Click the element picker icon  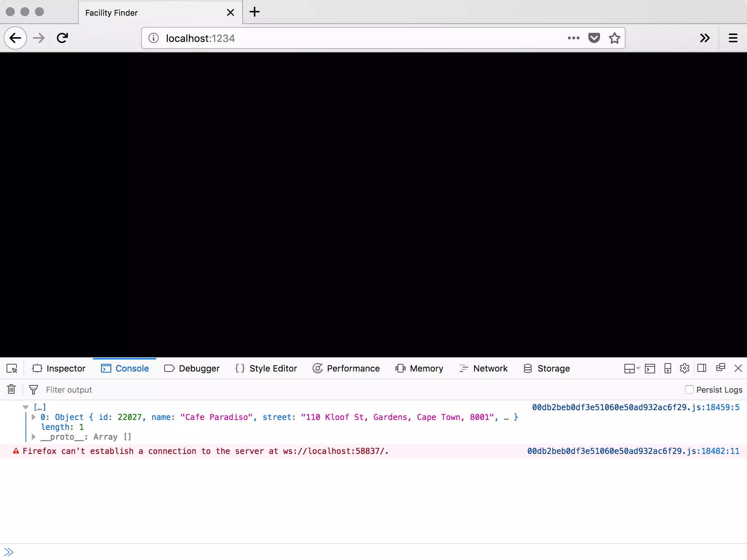12,369
